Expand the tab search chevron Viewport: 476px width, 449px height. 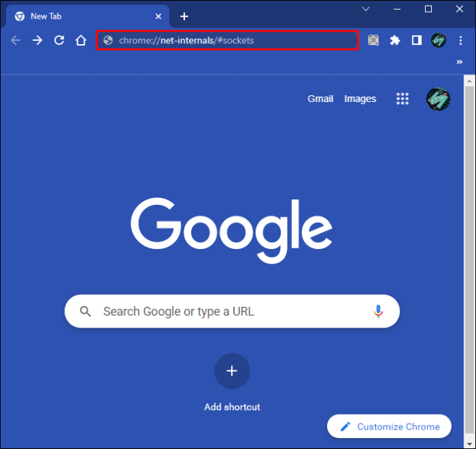[366, 9]
